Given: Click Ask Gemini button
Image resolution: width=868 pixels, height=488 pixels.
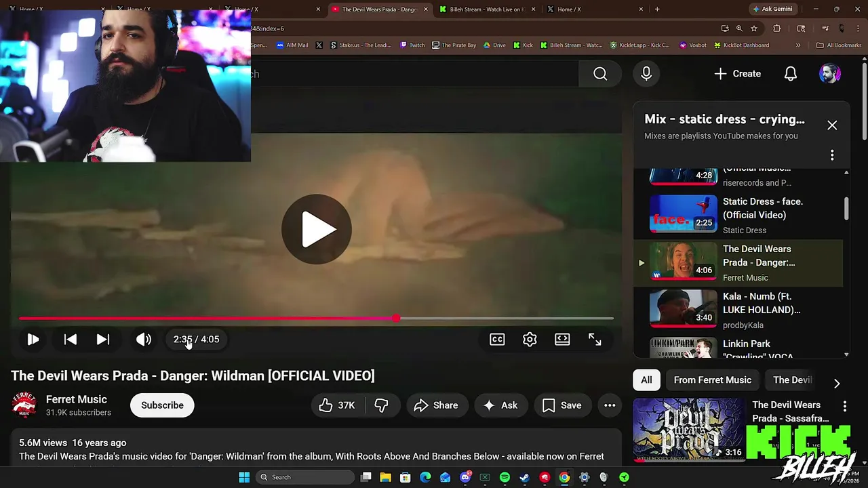Looking at the screenshot, I should pos(772,9).
